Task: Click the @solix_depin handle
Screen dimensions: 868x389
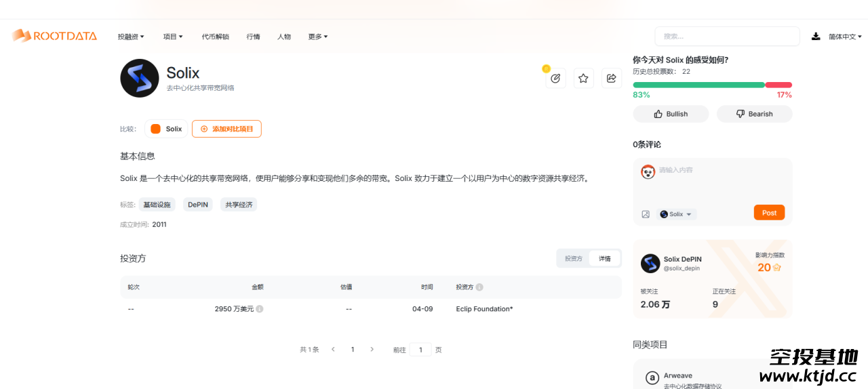Action: coord(682,268)
